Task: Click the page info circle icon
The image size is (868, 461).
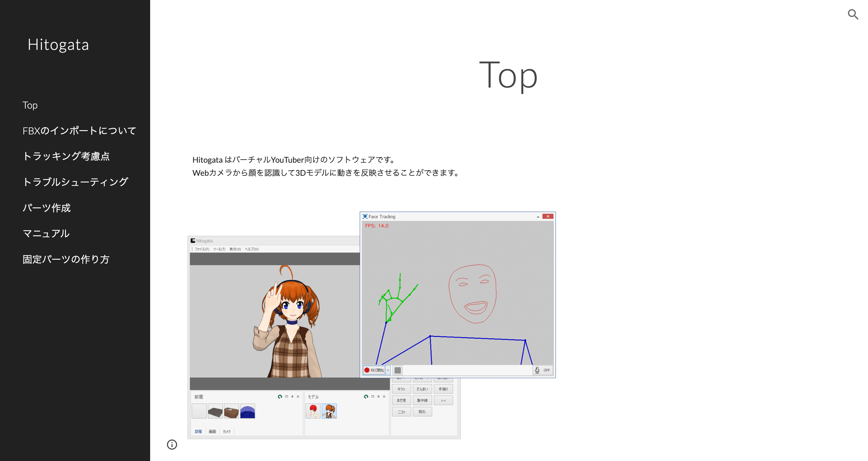Action: coord(172,445)
